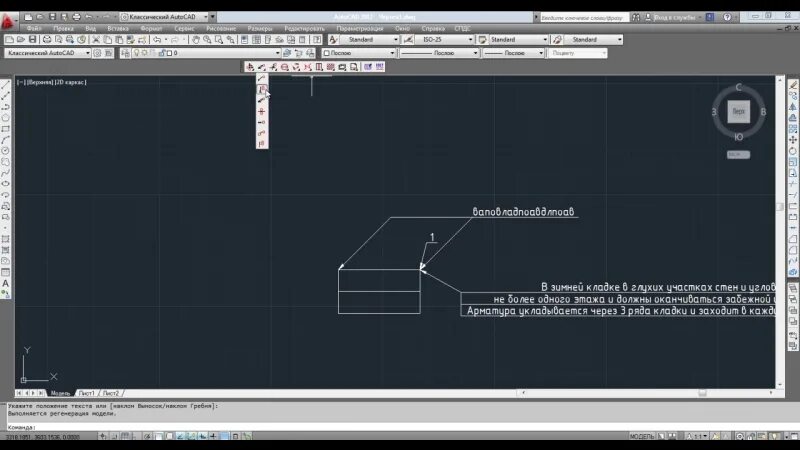The height and width of the screenshot is (450, 800).
Task: Open the multileader style Standard dropdown
Action: click(x=594, y=39)
